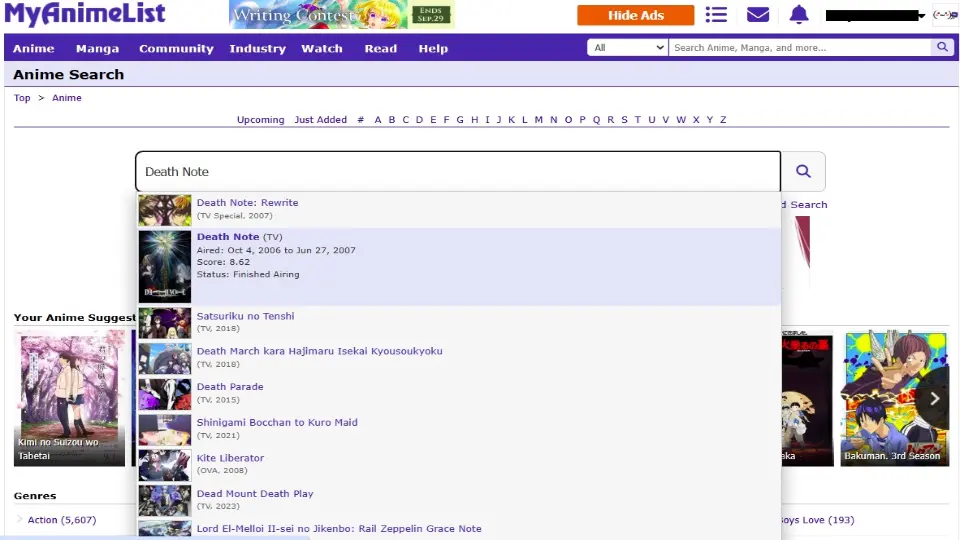The image size is (960, 540).
Task: Click the magnifier in top navigation search
Action: [942, 47]
